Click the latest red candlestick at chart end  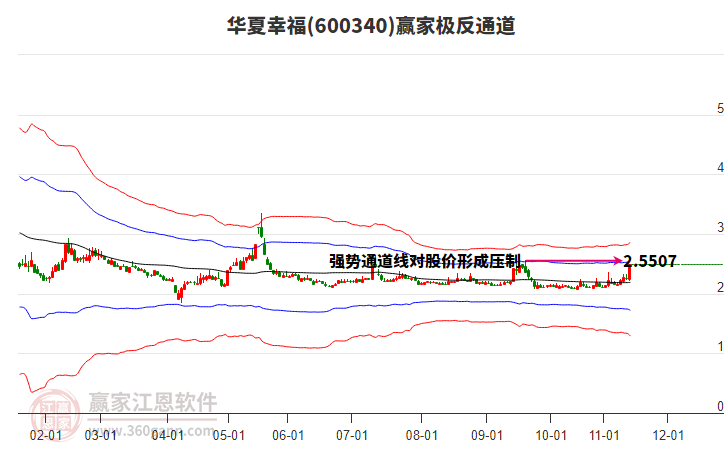tap(629, 273)
